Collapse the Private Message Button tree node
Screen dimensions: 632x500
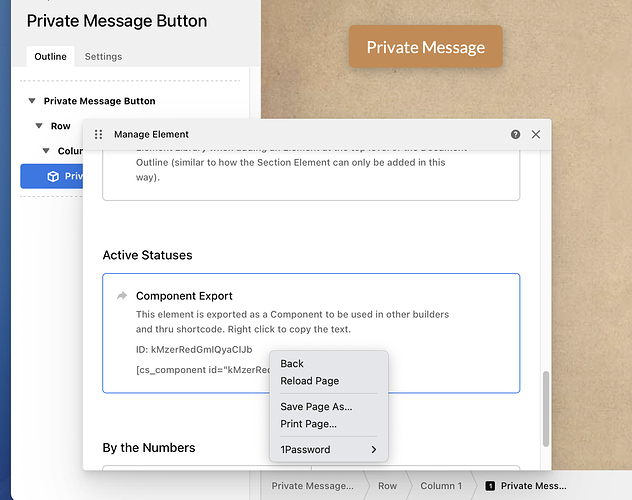coord(32,101)
